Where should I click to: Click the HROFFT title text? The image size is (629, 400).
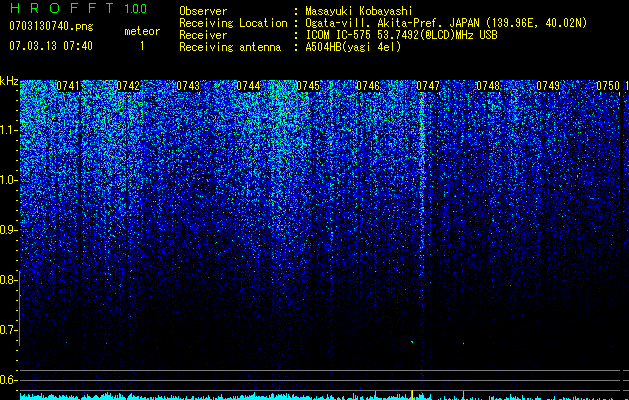61,8
